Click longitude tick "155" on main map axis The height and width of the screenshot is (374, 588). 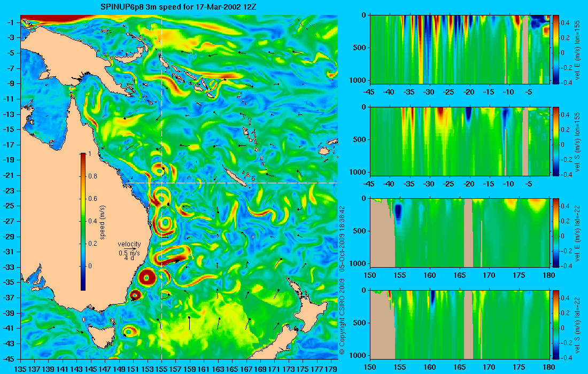point(161,369)
